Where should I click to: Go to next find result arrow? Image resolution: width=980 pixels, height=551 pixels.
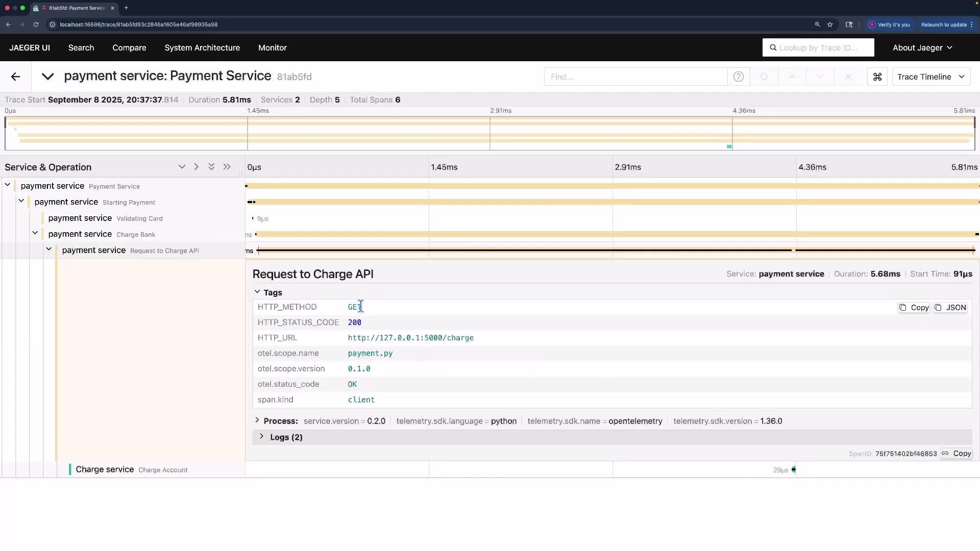pyautogui.click(x=820, y=77)
